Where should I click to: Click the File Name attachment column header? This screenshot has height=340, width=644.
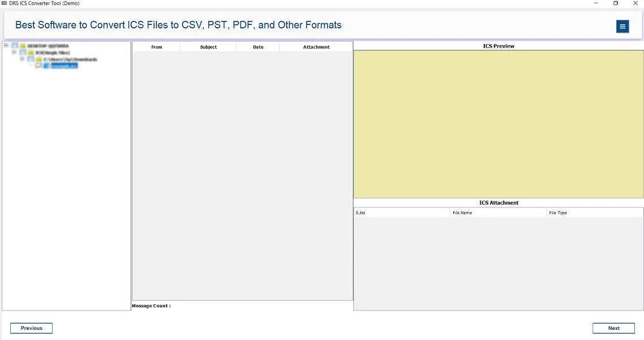click(498, 213)
